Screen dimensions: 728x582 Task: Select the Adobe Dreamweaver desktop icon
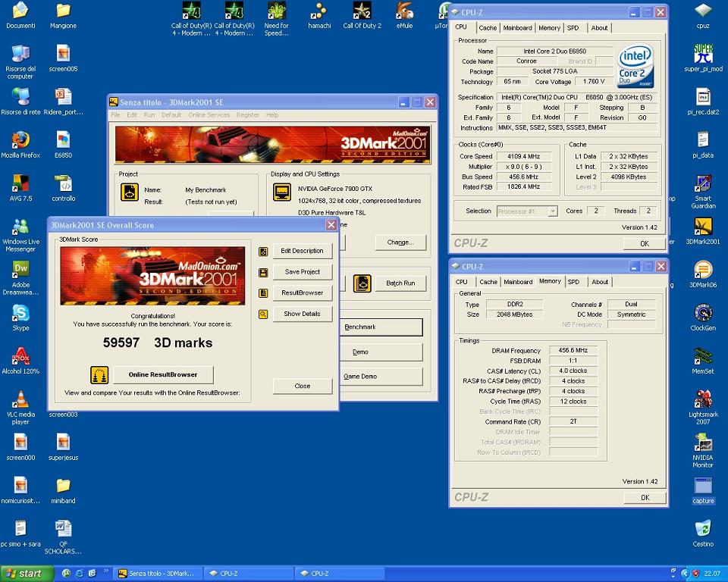(20, 277)
